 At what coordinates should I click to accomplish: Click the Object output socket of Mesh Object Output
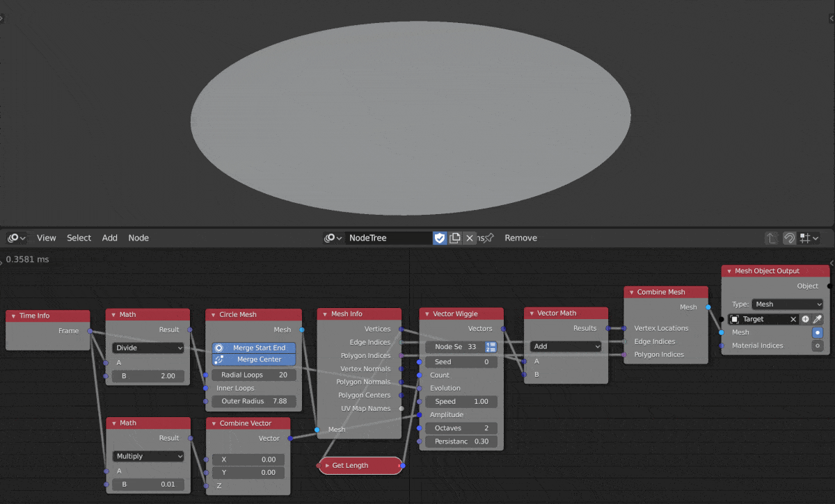pos(829,286)
